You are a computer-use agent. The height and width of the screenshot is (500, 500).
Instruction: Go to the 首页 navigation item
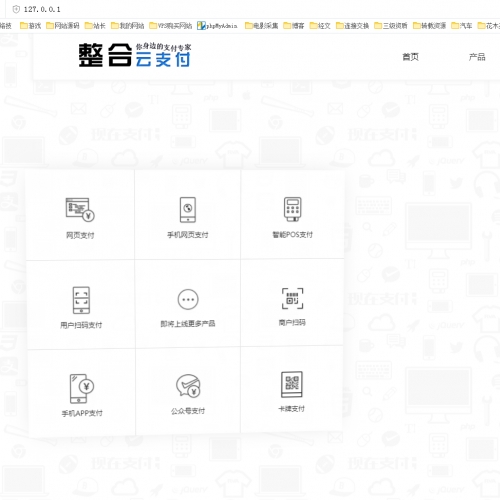[x=410, y=57]
